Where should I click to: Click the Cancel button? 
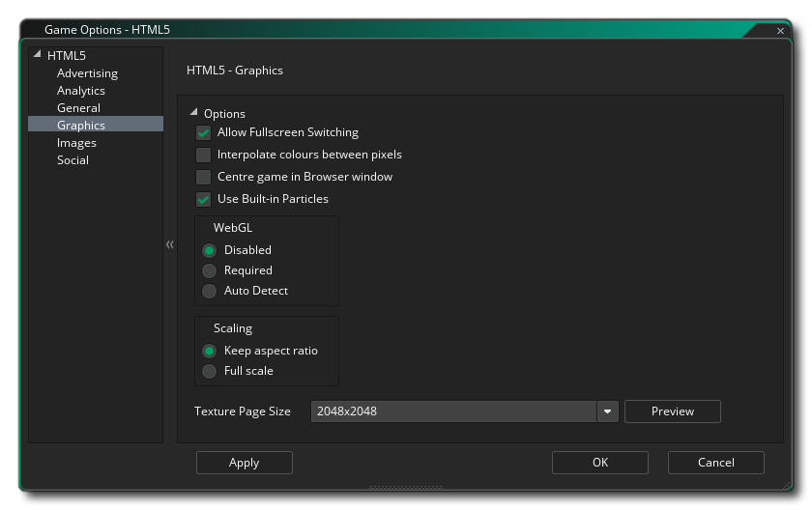pyautogui.click(x=715, y=463)
